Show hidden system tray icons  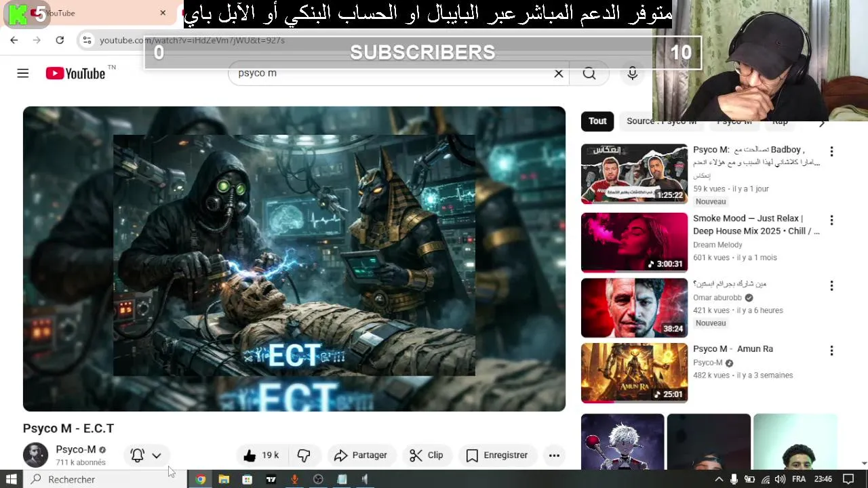tap(719, 479)
